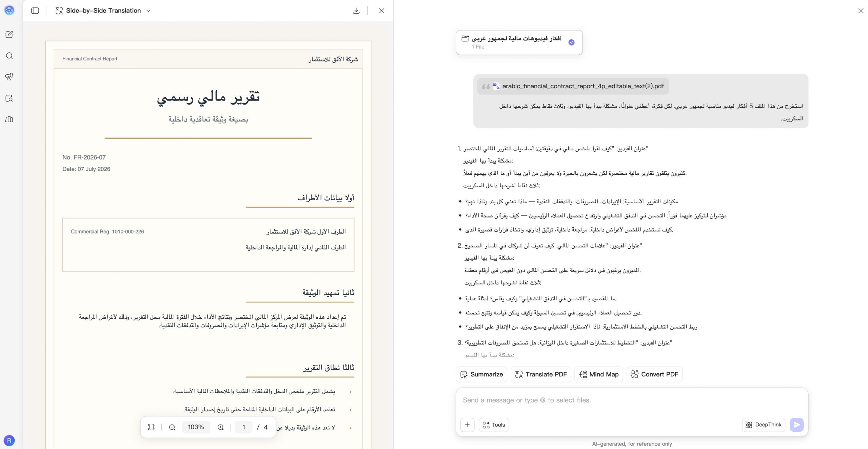
Task: Click 'AI-generated, for reference only' text
Action: tap(632, 444)
